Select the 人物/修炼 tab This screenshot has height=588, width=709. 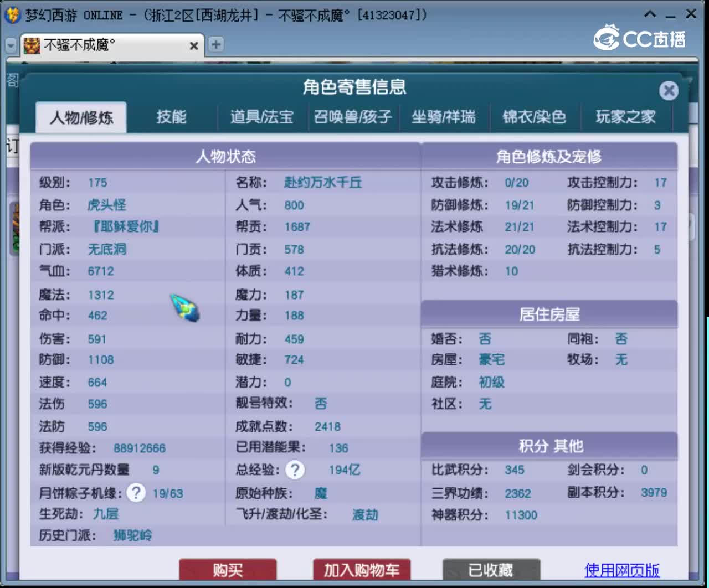(81, 117)
